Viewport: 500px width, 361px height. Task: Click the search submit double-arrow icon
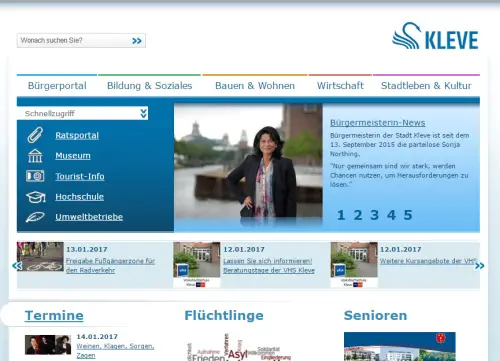(x=137, y=41)
